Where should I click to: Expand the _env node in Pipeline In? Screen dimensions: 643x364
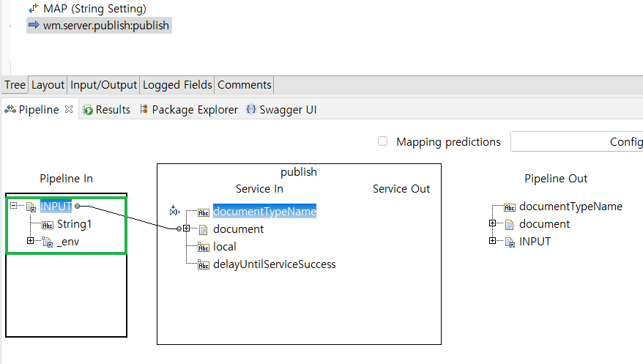(x=30, y=241)
